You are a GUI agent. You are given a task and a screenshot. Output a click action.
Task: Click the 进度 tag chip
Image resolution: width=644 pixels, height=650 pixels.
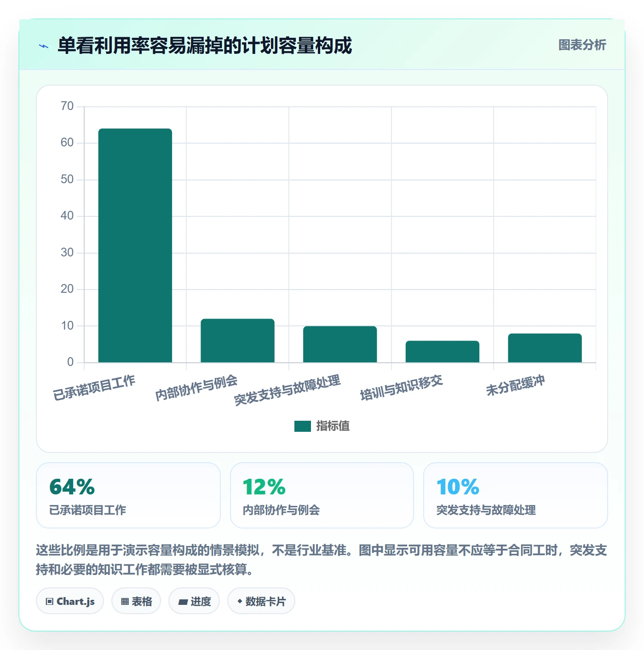click(194, 601)
